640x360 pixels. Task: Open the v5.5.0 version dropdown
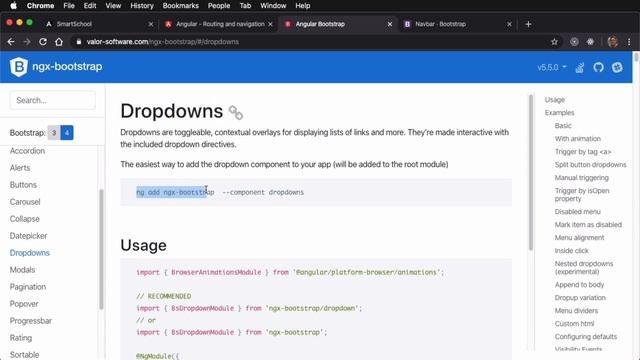coord(552,67)
